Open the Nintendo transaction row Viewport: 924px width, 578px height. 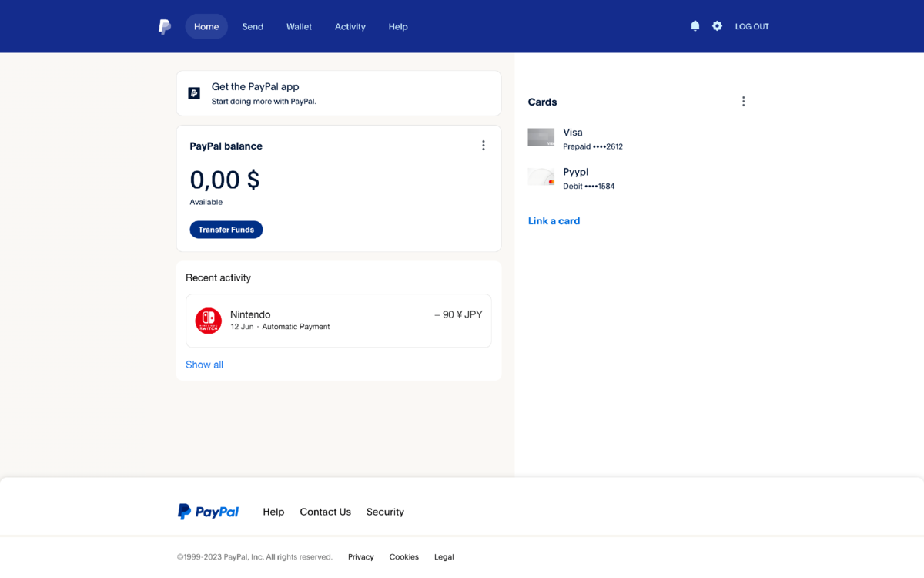339,321
